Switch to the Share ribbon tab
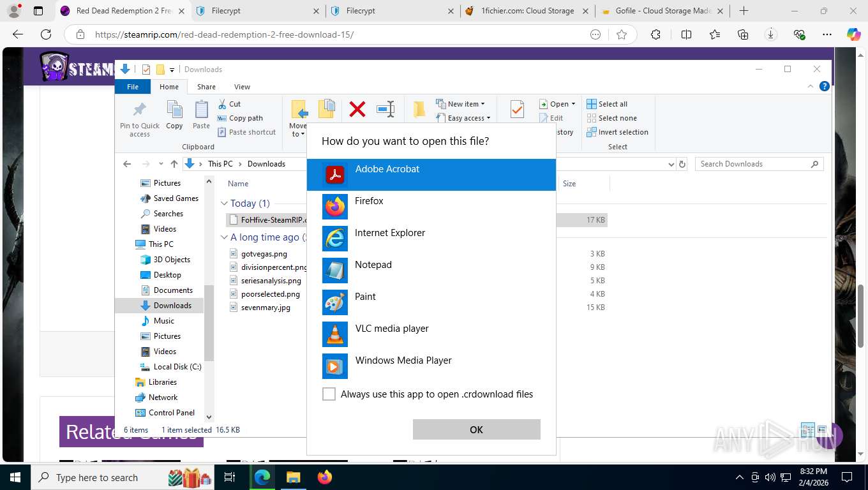This screenshot has width=868, height=490. [x=206, y=87]
